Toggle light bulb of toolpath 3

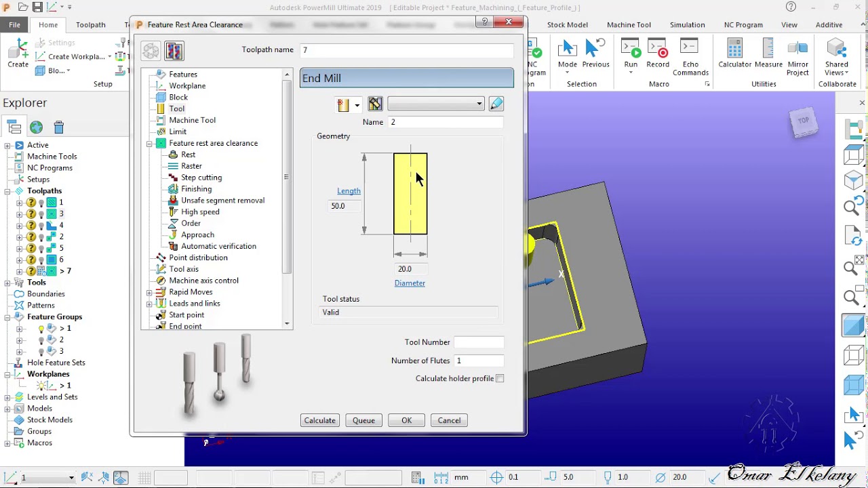(41, 214)
